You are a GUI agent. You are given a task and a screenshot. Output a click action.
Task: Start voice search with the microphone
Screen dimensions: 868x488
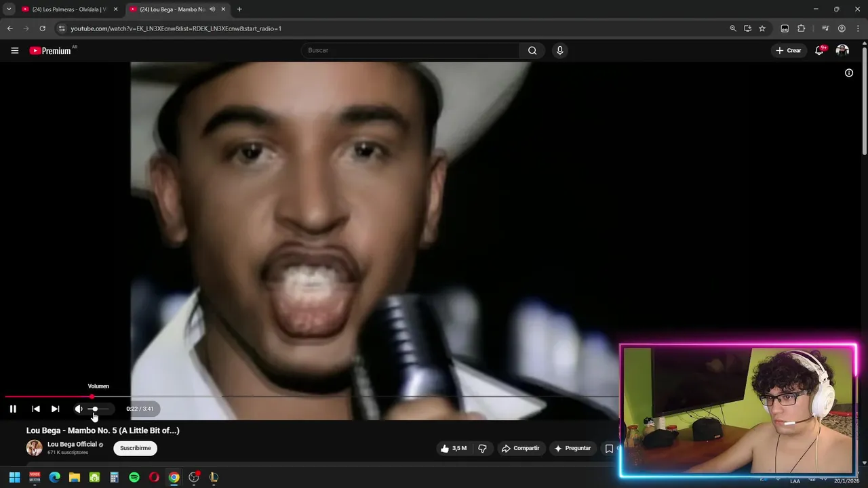pyautogui.click(x=559, y=50)
